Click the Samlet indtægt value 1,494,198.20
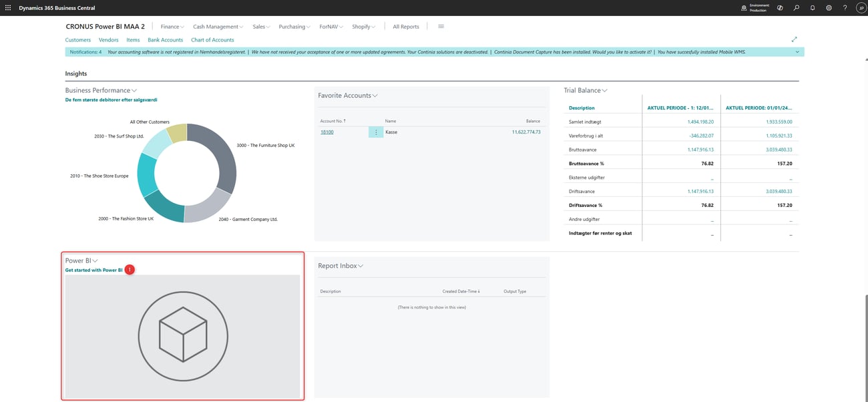Image resolution: width=868 pixels, height=402 pixels. click(x=700, y=122)
